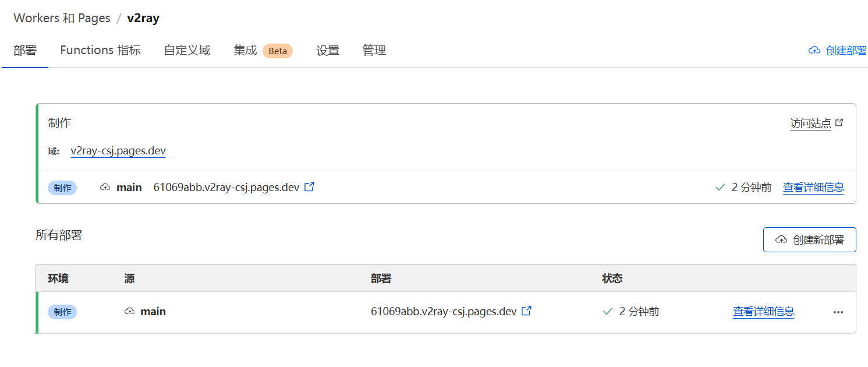Open the 设置 tab
Image resolution: width=868 pixels, height=367 pixels.
tap(328, 51)
